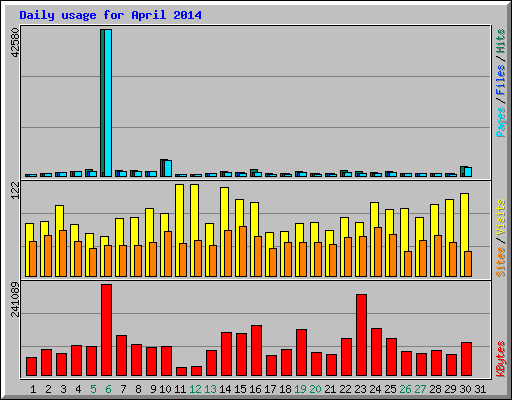Click day label 28 on x-axis
Screen dimensions: 512x400
[x=435, y=389]
